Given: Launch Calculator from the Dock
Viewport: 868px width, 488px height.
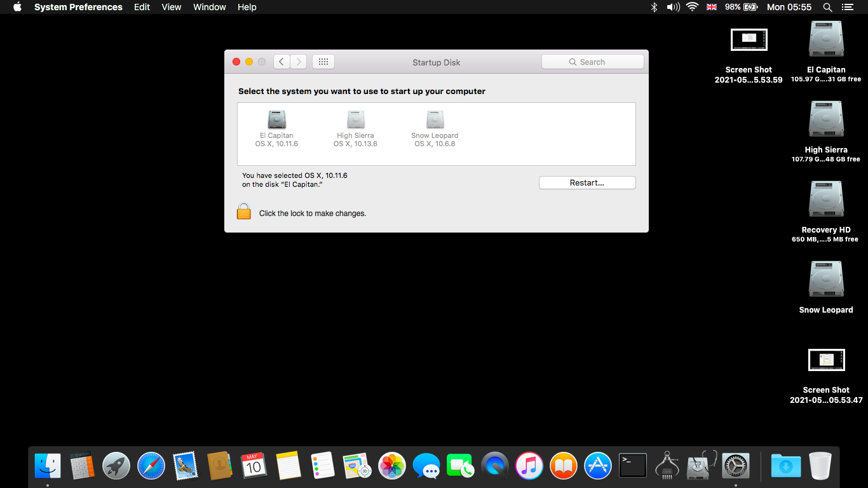Looking at the screenshot, I should pos(82,466).
